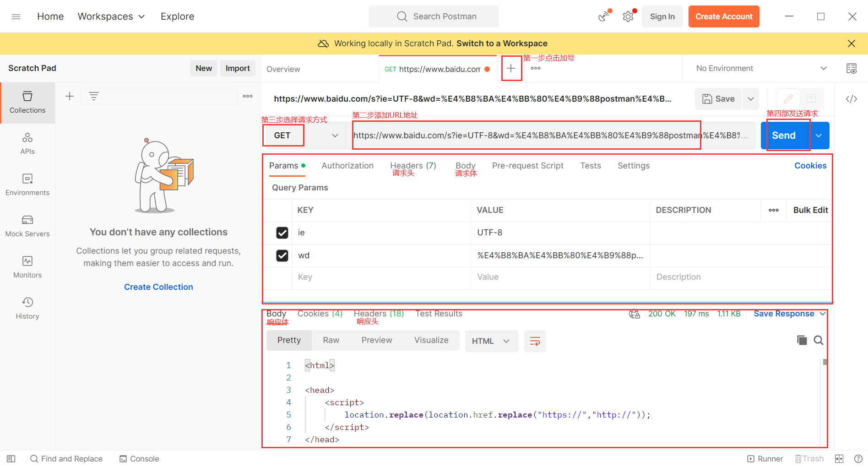The width and height of the screenshot is (868, 467).
Task: Click the New button
Action: pos(204,68)
